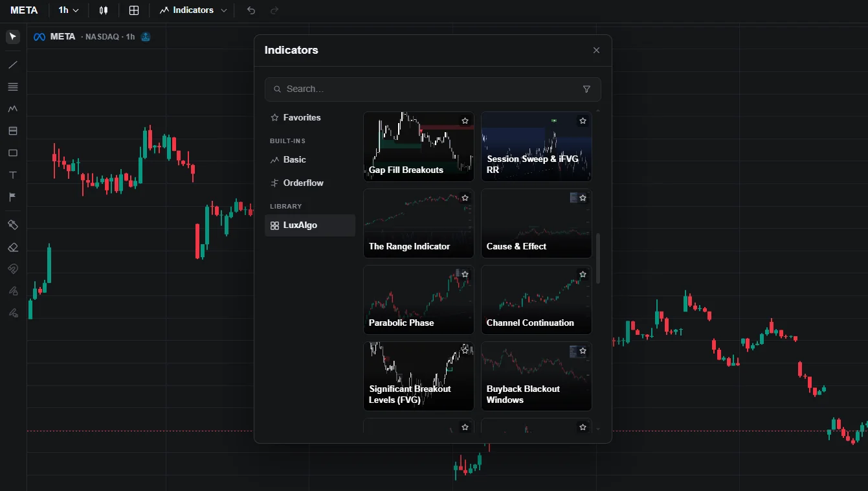Favorite the Gap Fill Breakouts indicator
The width and height of the screenshot is (868, 491).
[x=465, y=121]
